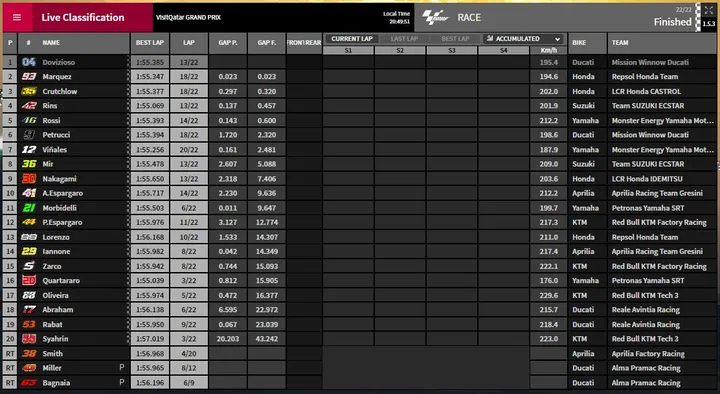Select rider name Marquez

click(57, 77)
